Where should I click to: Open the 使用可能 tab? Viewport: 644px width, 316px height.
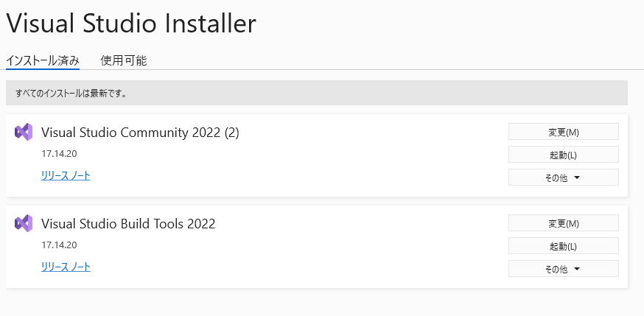(x=124, y=60)
